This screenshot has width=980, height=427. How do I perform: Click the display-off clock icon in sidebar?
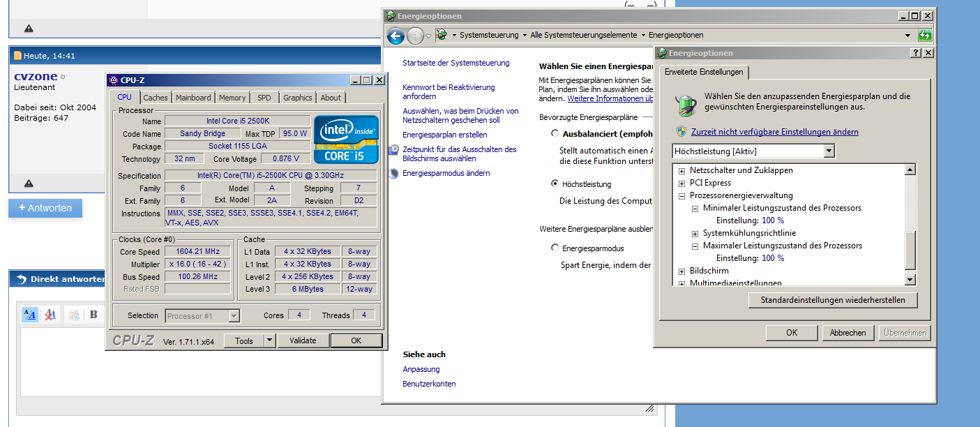(394, 149)
